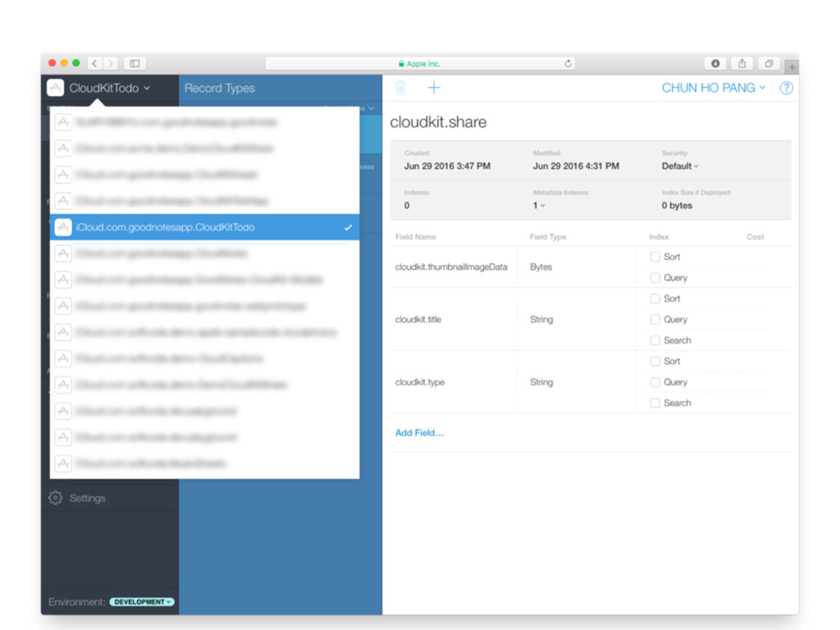The height and width of the screenshot is (630, 840).
Task: Collapse the CloudKitTodo container dropdown
Action: click(110, 88)
